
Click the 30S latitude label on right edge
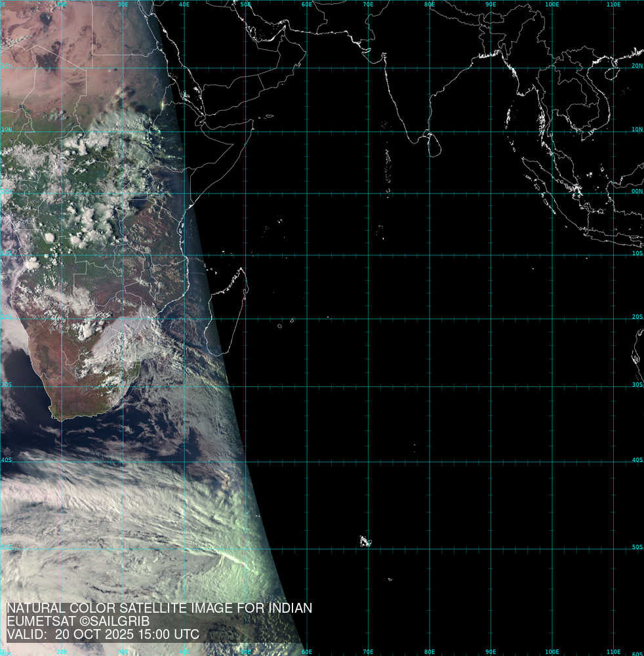tap(637, 385)
